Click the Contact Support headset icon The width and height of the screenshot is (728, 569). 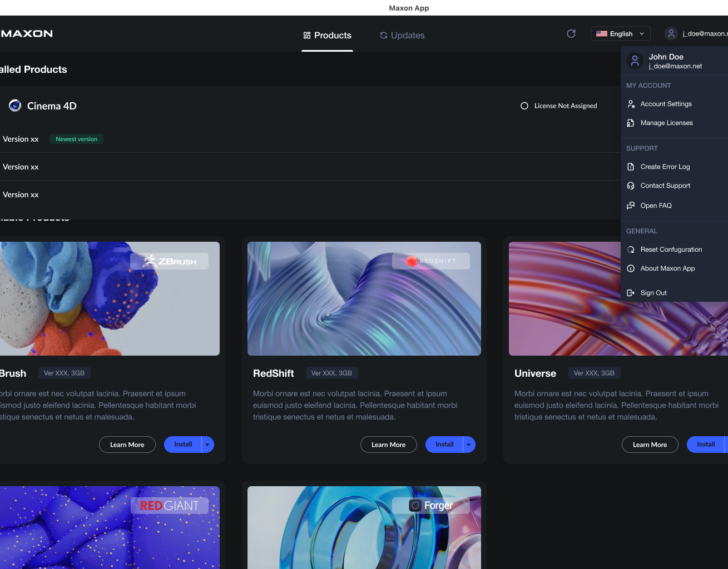point(631,186)
